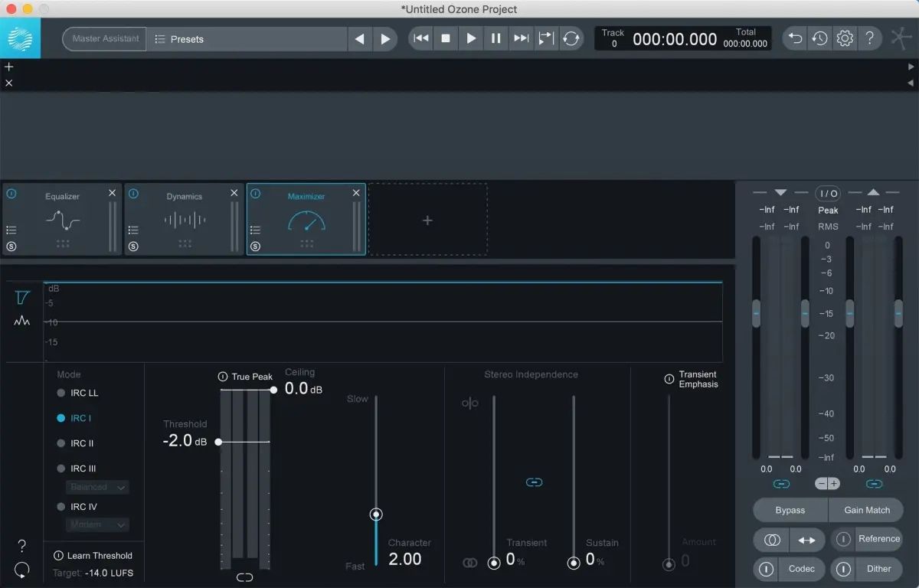Screen dimensions: 919x588
Task: Toggle the Codec button
Action: [x=789, y=569]
